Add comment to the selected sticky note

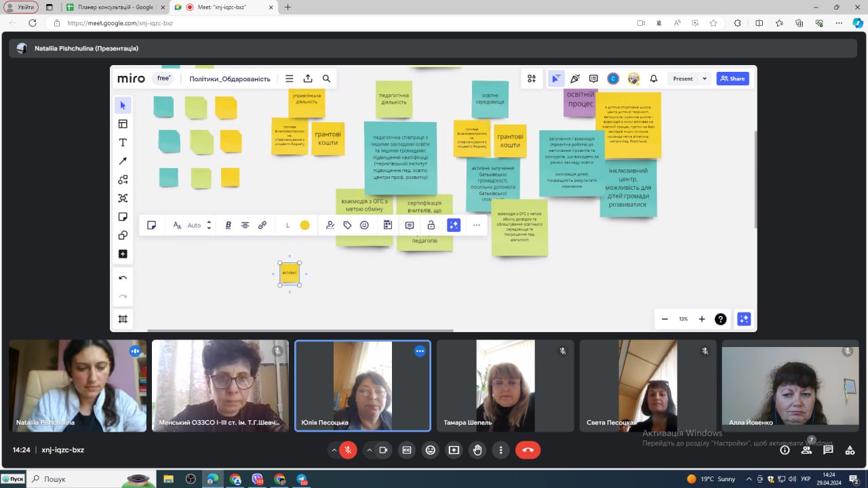(x=410, y=225)
